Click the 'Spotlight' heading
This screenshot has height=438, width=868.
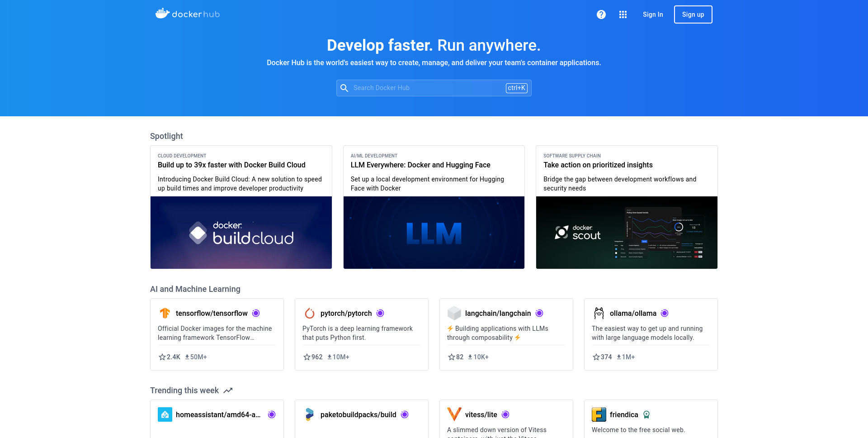click(x=166, y=136)
